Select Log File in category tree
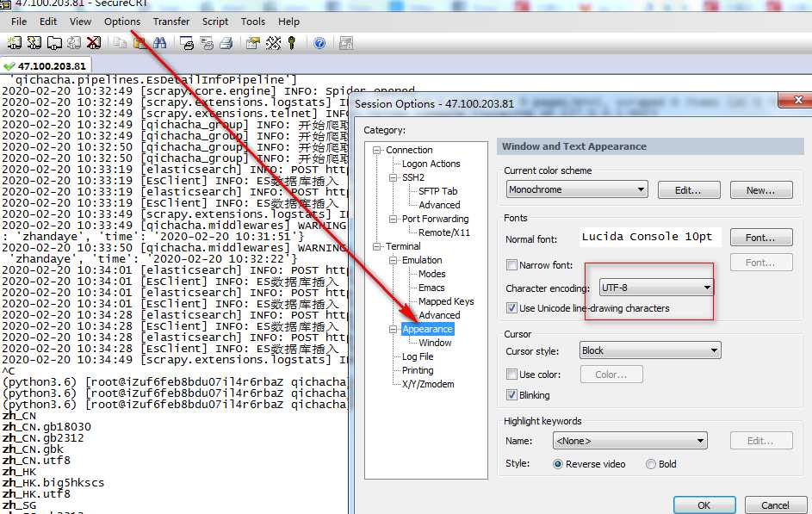 (418, 356)
